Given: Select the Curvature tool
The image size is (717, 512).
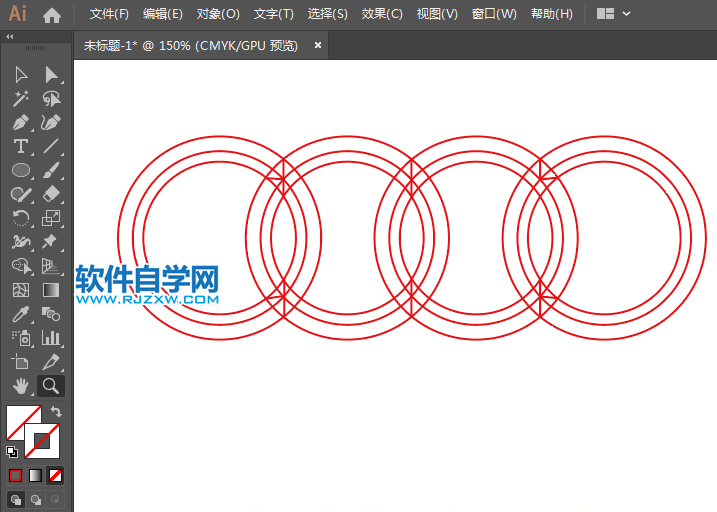Looking at the screenshot, I should click(51, 123).
